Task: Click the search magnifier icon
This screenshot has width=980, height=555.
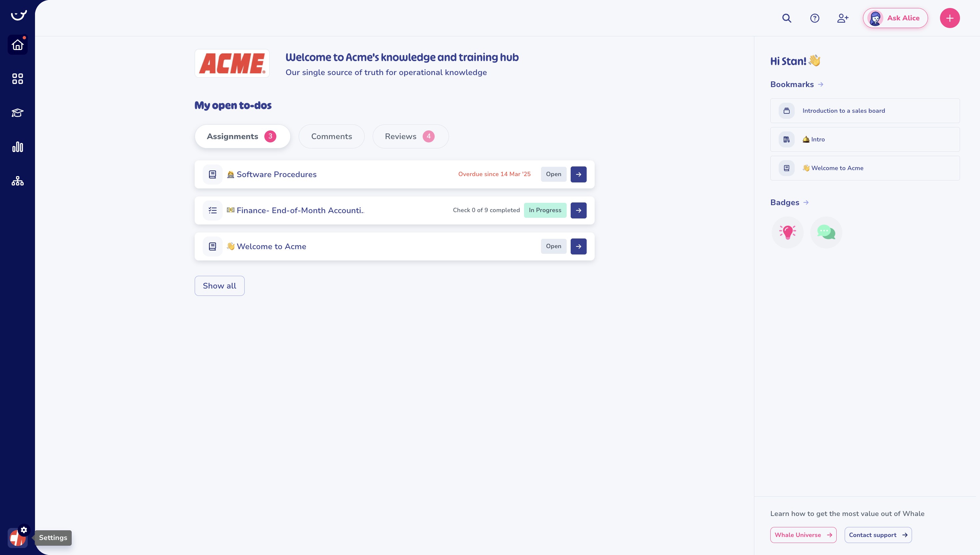Action: coord(787,18)
